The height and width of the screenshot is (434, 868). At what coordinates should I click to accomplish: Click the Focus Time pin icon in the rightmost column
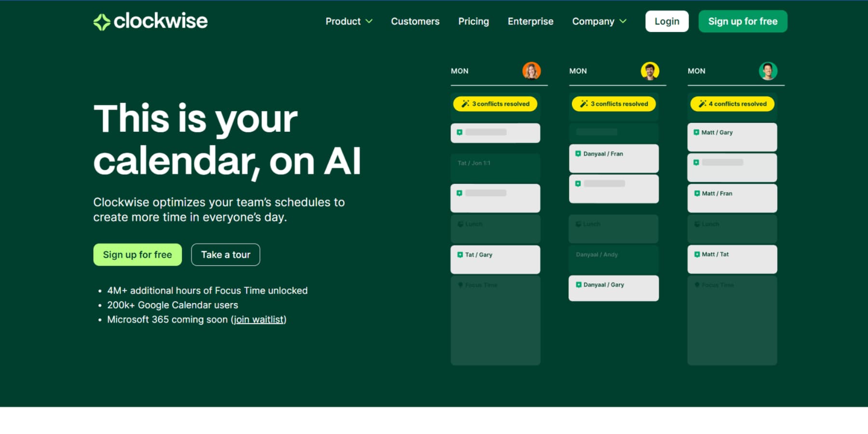tap(697, 285)
